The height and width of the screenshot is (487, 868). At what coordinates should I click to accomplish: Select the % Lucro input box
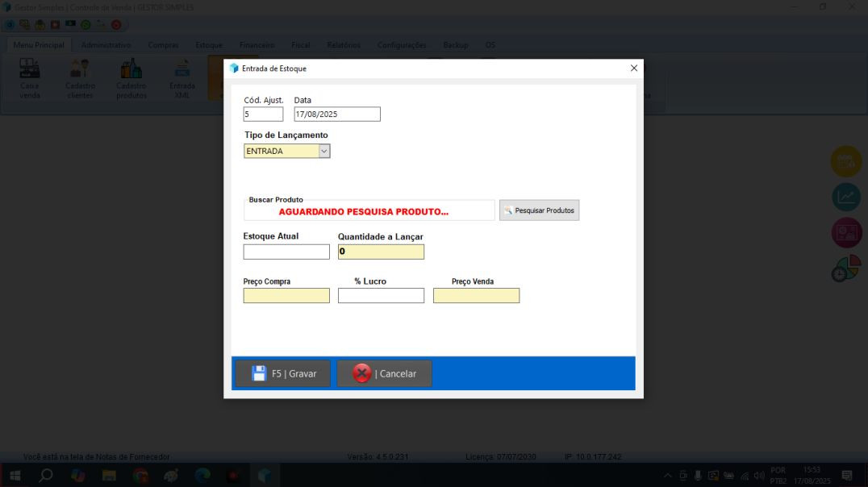tap(381, 296)
